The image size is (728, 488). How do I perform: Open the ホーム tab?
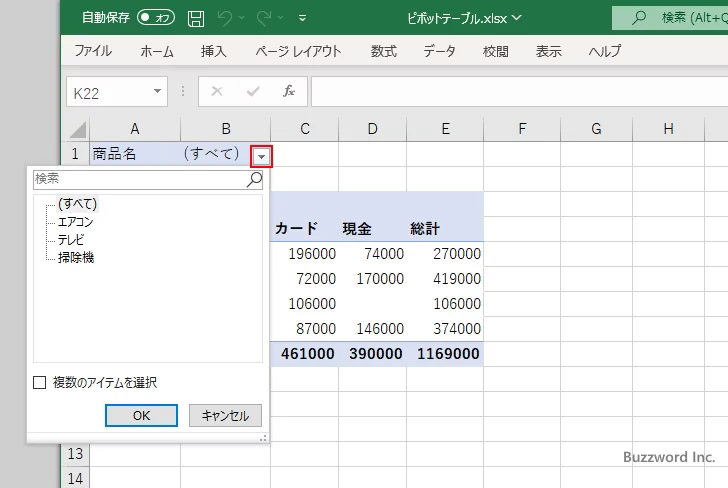[157, 51]
